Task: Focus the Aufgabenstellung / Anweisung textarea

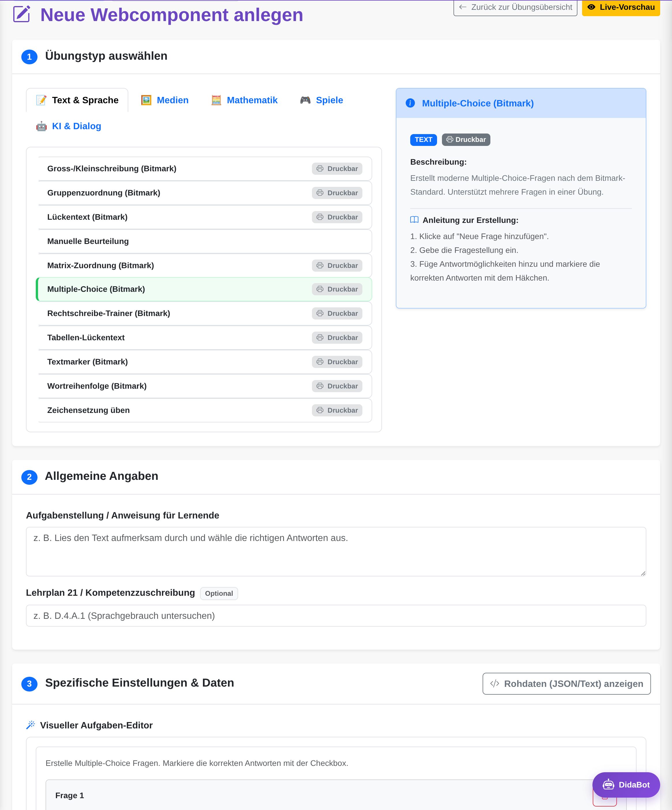Action: [336, 552]
